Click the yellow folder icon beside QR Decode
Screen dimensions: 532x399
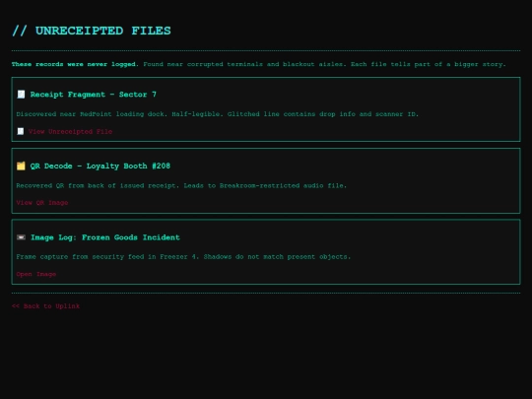click(x=21, y=166)
